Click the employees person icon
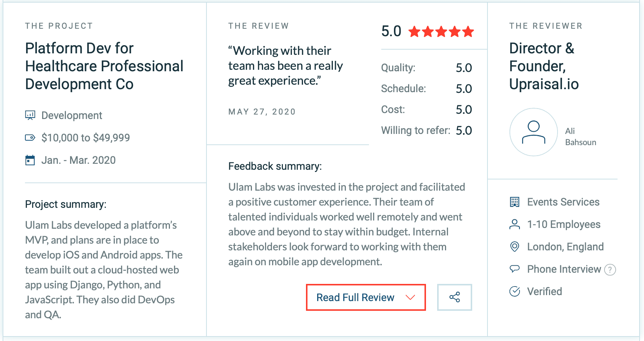 pos(514,224)
